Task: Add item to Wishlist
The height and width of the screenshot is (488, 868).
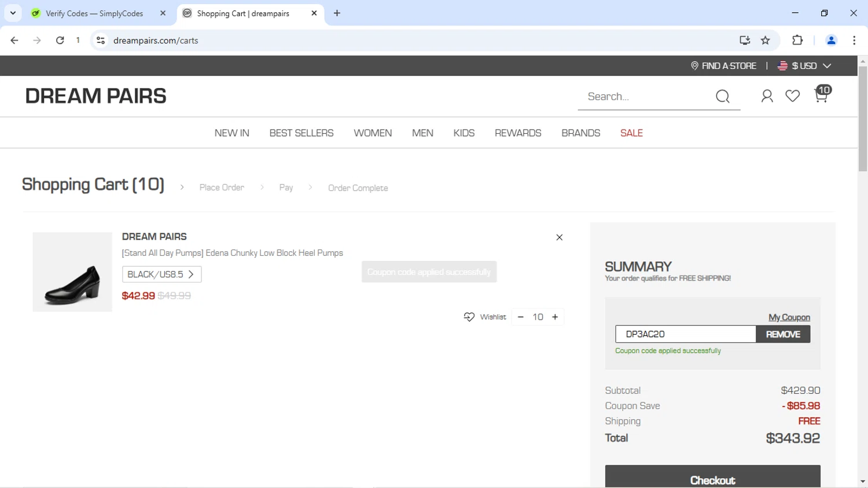Action: (485, 317)
